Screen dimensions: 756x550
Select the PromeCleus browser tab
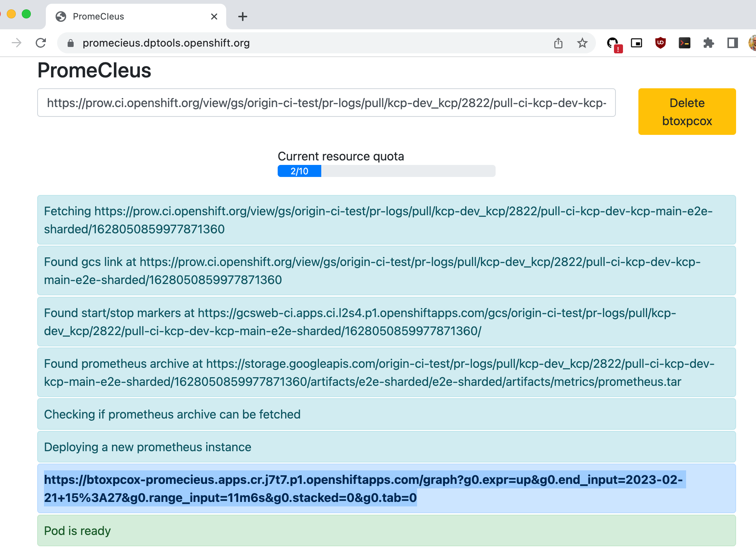[x=124, y=17]
